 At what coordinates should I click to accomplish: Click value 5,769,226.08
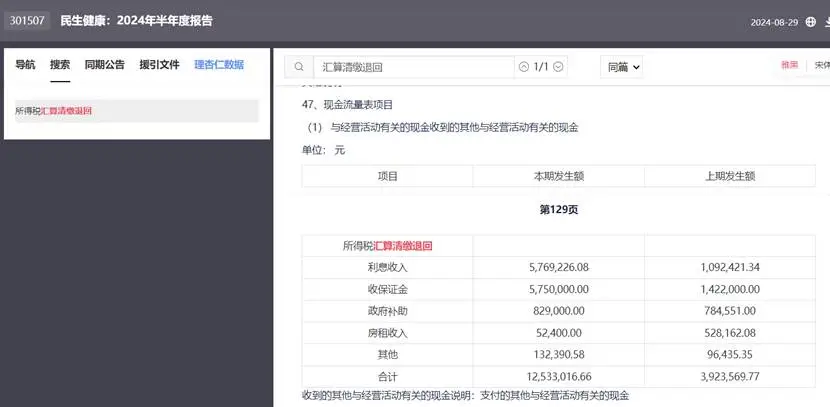(x=558, y=267)
